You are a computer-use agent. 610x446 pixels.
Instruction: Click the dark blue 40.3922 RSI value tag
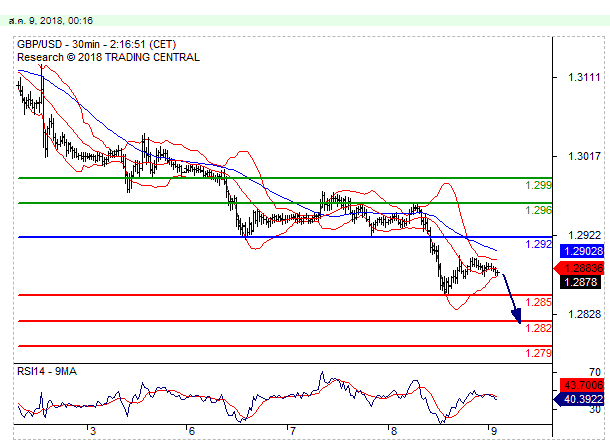(x=579, y=399)
